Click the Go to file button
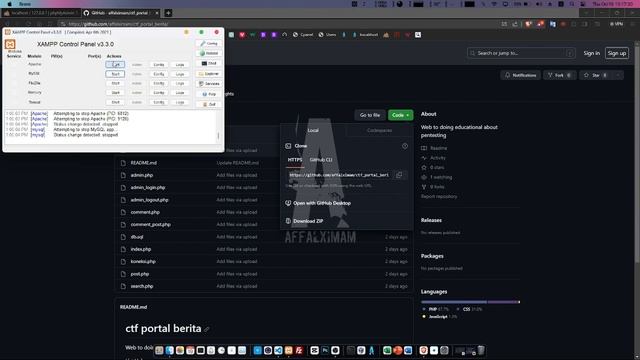Viewport: 640px width, 360px height. 370,115
